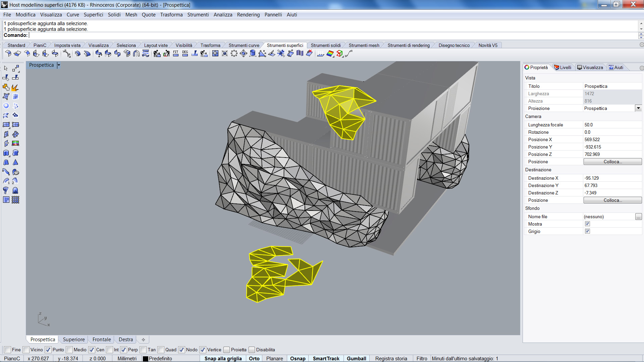
Task: Click the Predefinito layer color swatch
Action: (x=146, y=359)
